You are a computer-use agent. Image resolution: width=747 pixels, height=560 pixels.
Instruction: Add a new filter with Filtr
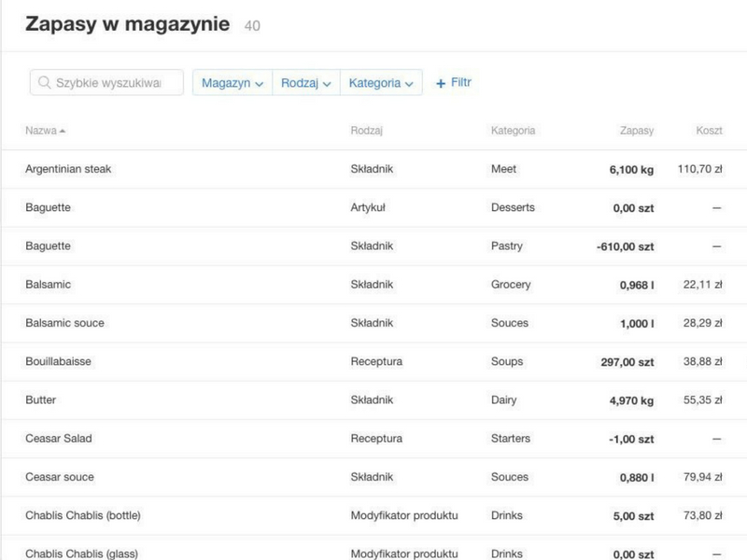[454, 83]
